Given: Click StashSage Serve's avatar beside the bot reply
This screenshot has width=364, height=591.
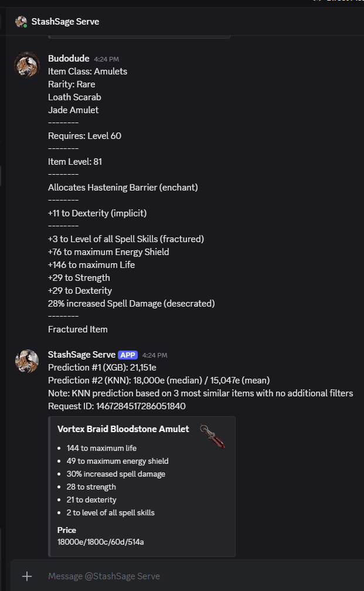Looking at the screenshot, I should coord(26,361).
